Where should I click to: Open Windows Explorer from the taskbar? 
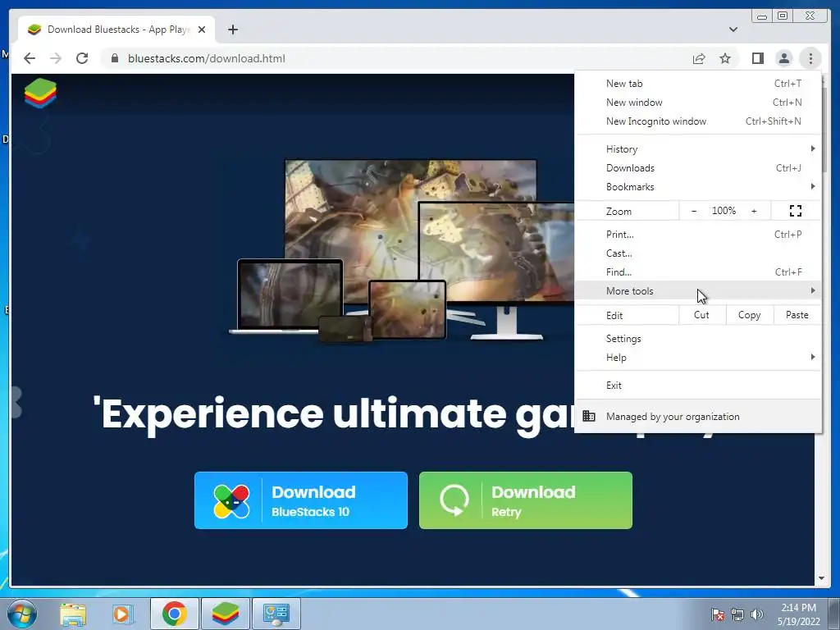coord(73,614)
